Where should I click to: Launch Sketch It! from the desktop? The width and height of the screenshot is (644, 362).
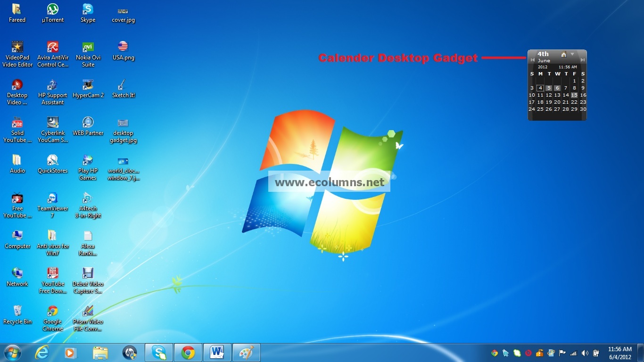click(123, 85)
